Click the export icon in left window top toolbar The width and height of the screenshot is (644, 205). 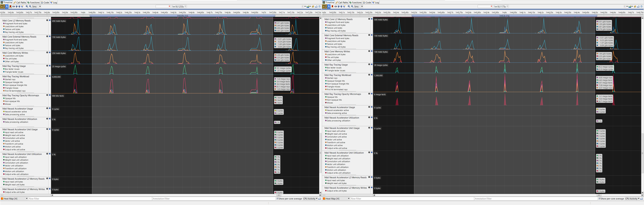point(316,7)
